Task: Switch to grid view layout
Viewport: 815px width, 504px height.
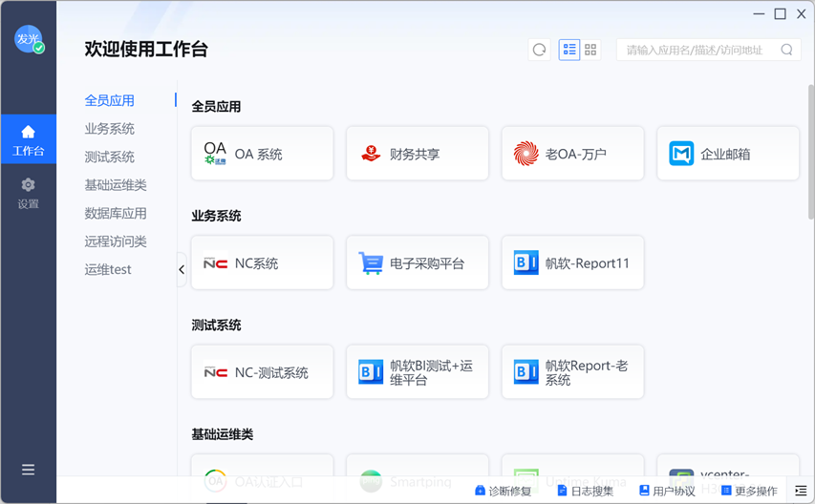Action: (590, 50)
